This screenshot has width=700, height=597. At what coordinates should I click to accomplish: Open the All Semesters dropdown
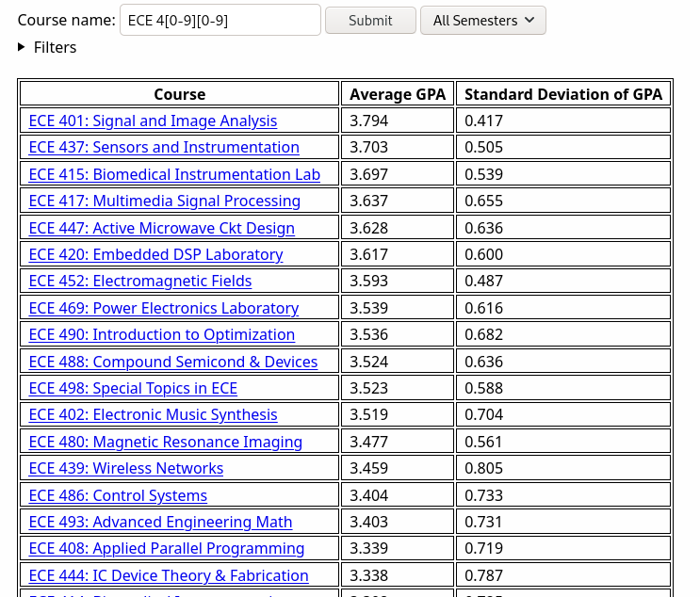click(x=483, y=20)
